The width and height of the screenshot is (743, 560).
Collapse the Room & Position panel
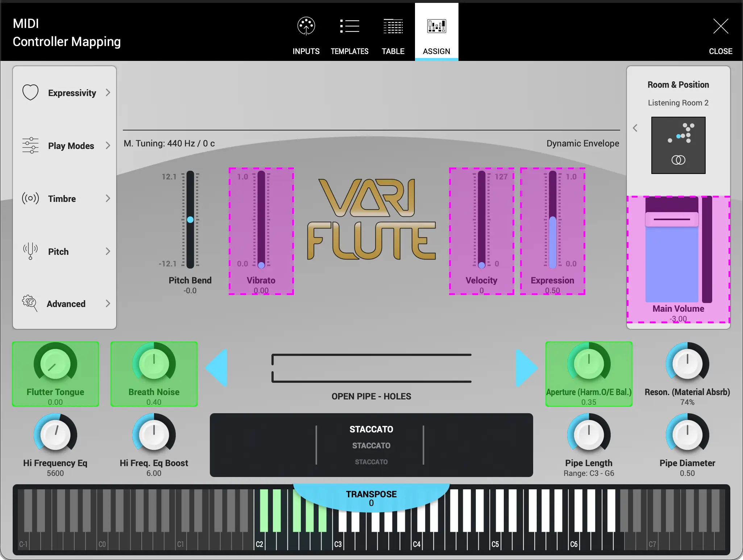(635, 128)
